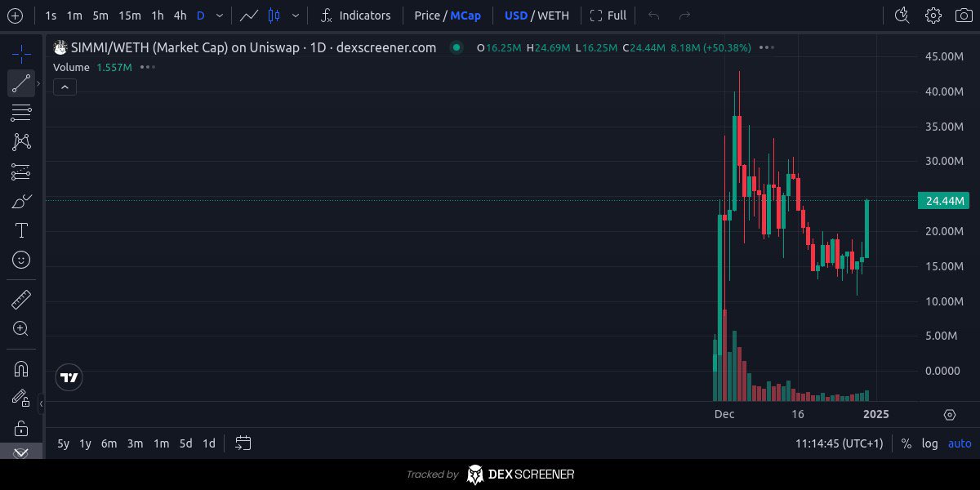Click the SIMMI/WETH symbol title
The height and width of the screenshot is (490, 980).
tap(253, 47)
